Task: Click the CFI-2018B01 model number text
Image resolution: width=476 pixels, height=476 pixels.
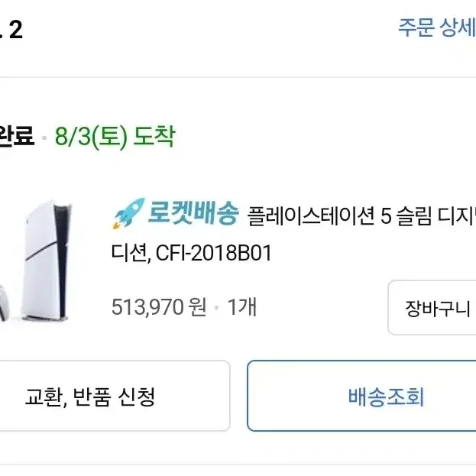Action: 213,253
